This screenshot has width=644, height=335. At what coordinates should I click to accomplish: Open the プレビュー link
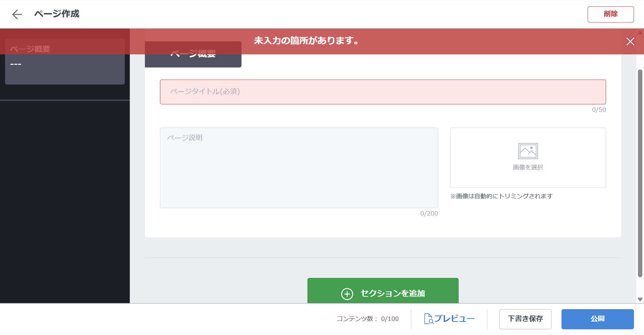point(454,319)
